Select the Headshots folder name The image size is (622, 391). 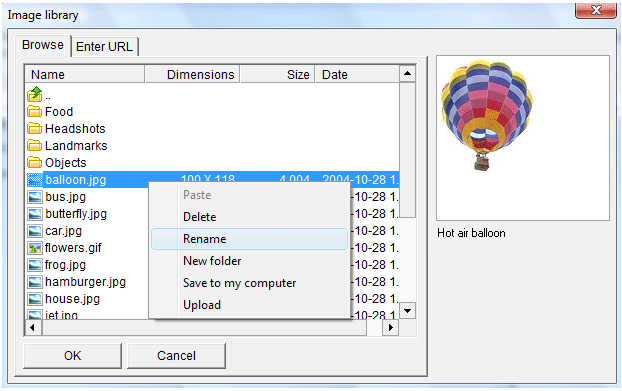(x=75, y=128)
